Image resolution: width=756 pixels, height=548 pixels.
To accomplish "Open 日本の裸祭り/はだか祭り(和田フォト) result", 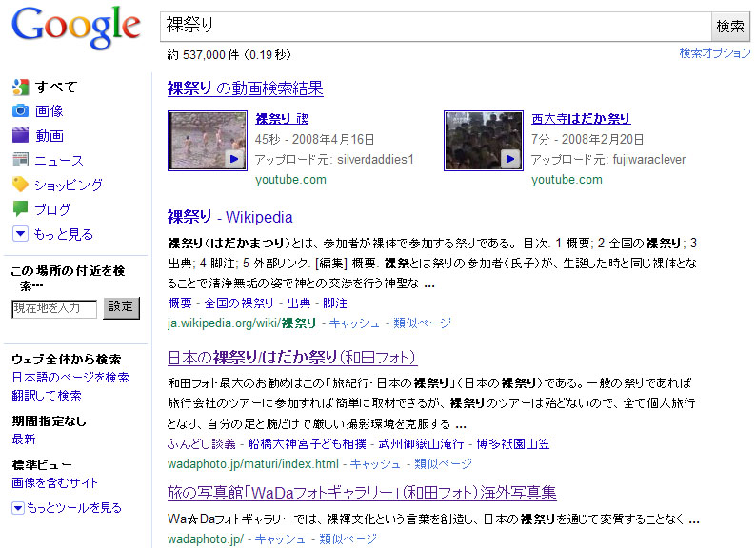I will pyautogui.click(x=292, y=358).
